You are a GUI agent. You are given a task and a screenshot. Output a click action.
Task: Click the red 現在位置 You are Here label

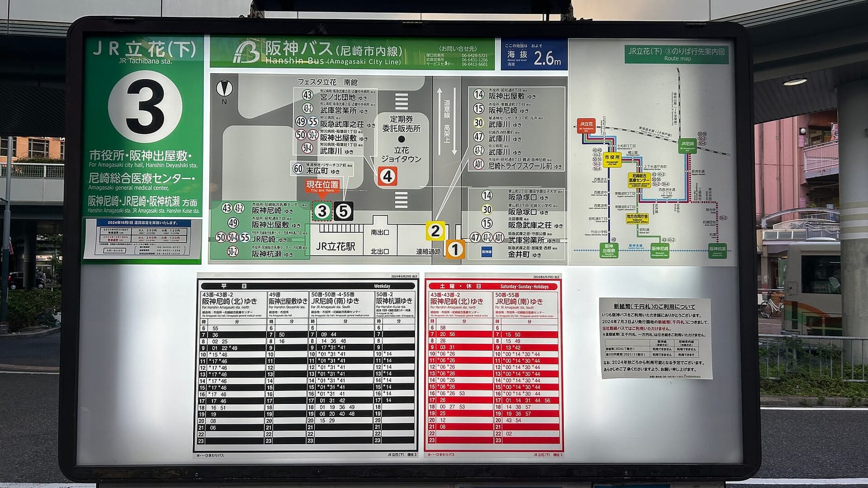click(323, 186)
